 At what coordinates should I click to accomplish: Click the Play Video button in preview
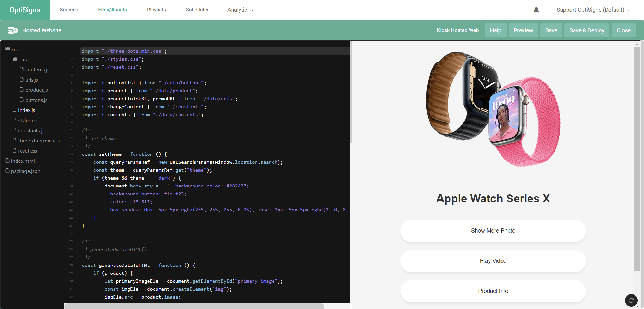click(x=493, y=261)
